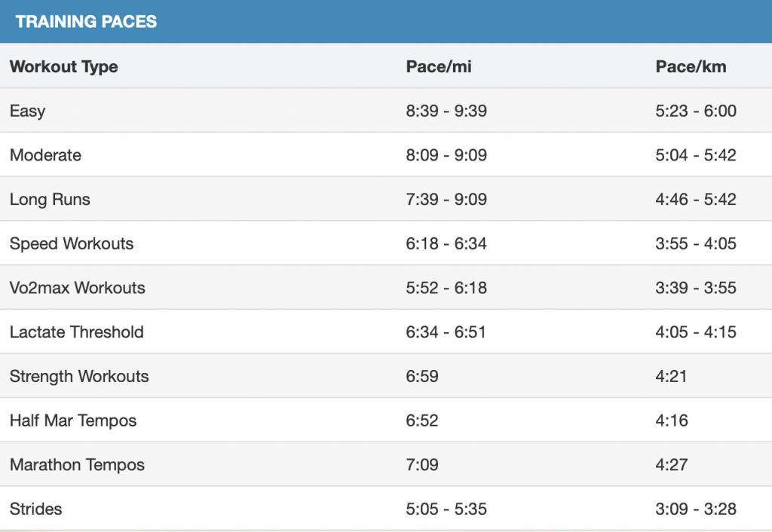Click the Lactate Threshold row label
Screen dimensions: 772x532
[x=77, y=332]
